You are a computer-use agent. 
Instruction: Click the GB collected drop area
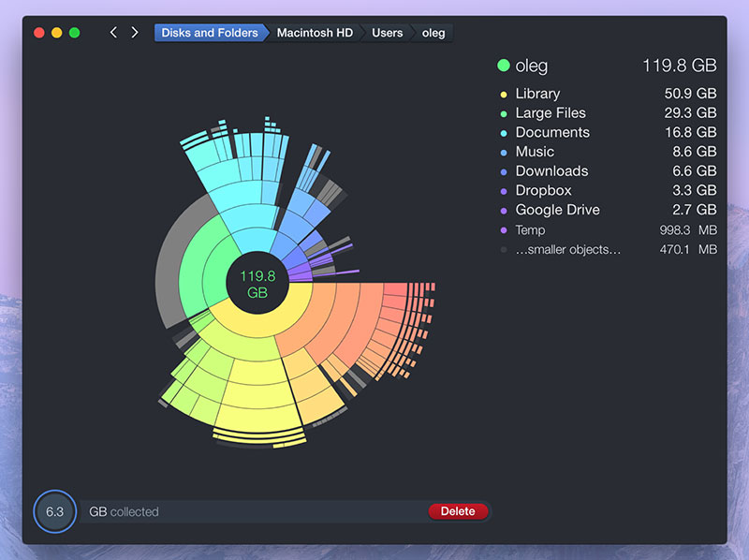[x=253, y=511]
